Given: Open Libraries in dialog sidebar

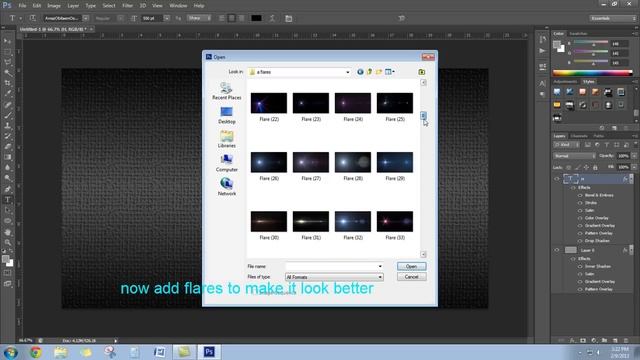Looking at the screenshot, I should 227,139.
